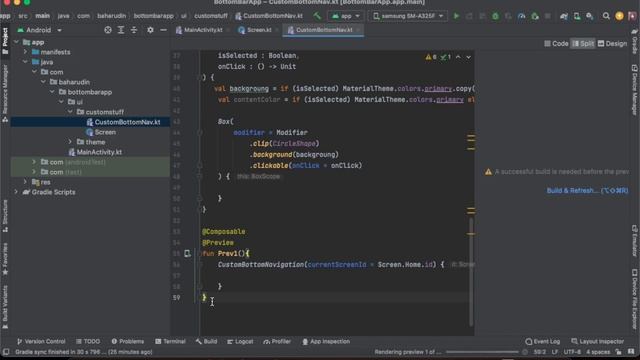The image size is (640, 360).
Task: Open the Build tool window
Action: [206, 341]
